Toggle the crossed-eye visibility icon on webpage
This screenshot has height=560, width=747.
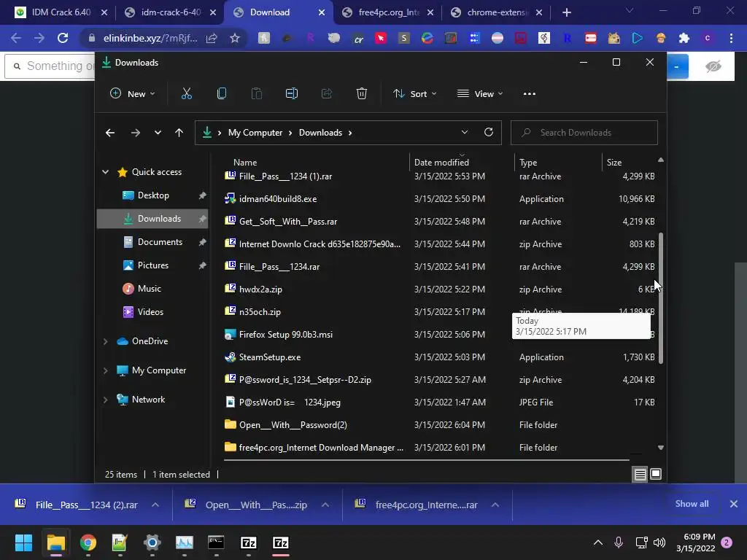pos(713,66)
